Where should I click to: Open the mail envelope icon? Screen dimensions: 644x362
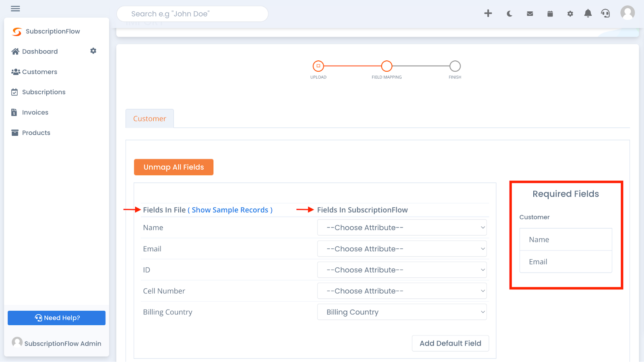pos(530,14)
